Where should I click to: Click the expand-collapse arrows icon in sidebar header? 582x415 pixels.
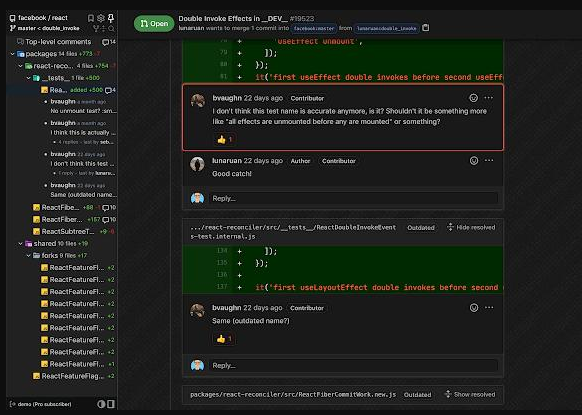(104, 28)
